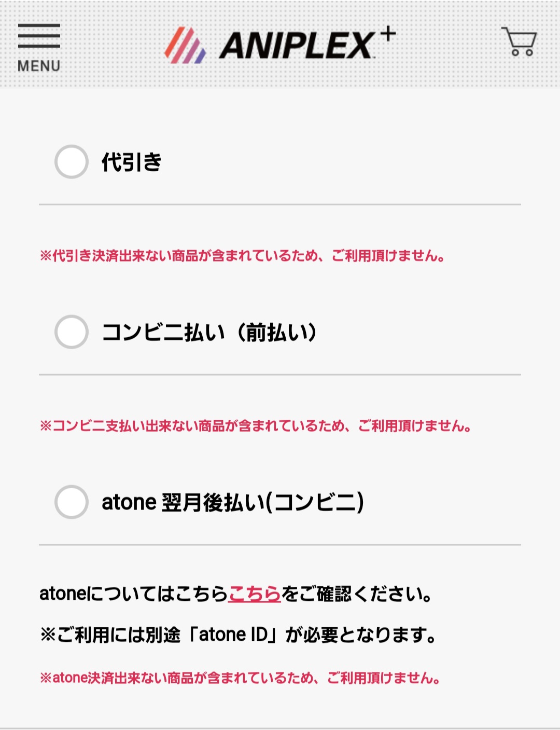The image size is (560, 730).
Task: Choose the atone 翌月後払い radio button
Action: (x=72, y=502)
